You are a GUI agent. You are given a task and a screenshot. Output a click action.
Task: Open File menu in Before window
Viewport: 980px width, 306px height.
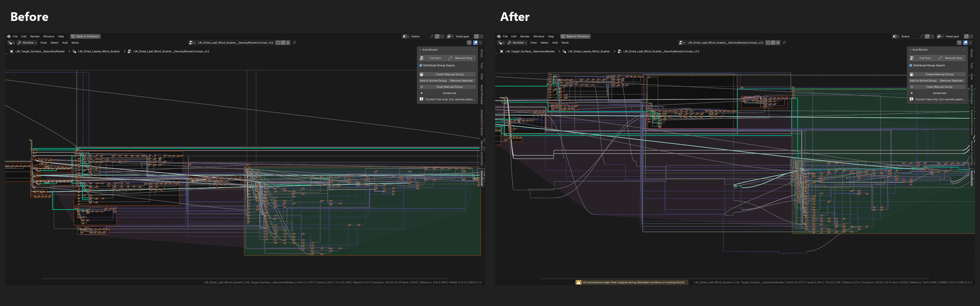[15, 36]
